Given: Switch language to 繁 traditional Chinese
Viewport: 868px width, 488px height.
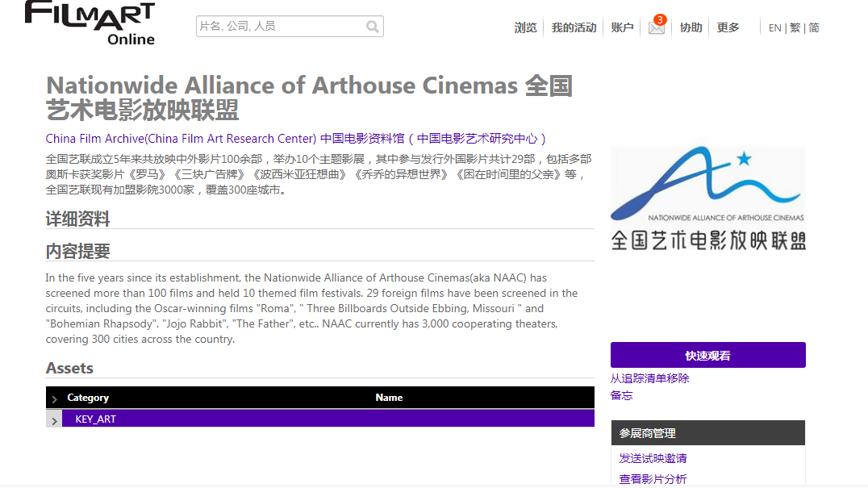Looking at the screenshot, I should click(795, 28).
